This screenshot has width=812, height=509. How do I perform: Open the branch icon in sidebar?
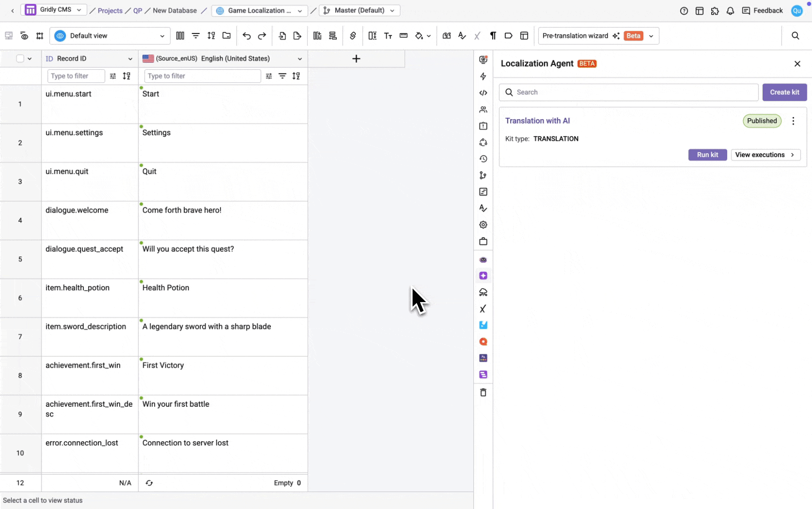483,175
